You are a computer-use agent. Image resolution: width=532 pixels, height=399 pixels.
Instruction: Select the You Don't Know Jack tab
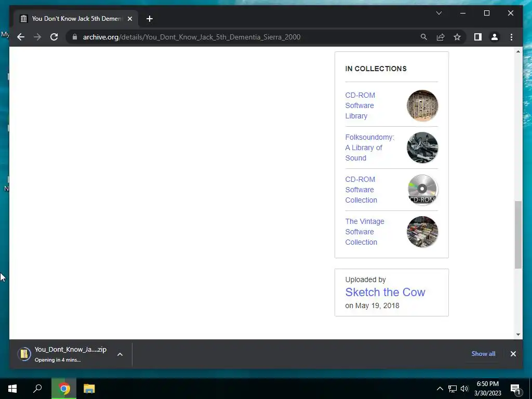[x=76, y=19]
